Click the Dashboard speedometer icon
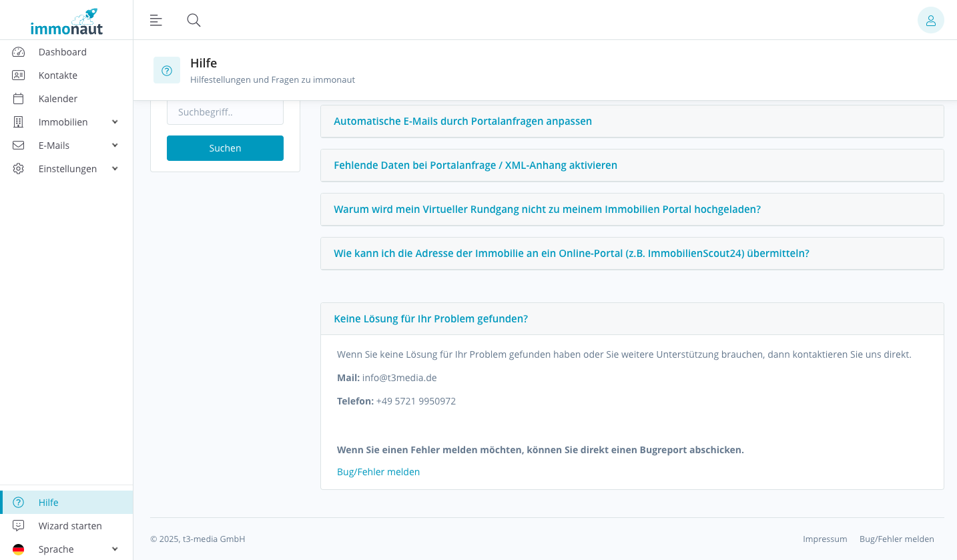This screenshot has height=560, width=957. (x=19, y=52)
